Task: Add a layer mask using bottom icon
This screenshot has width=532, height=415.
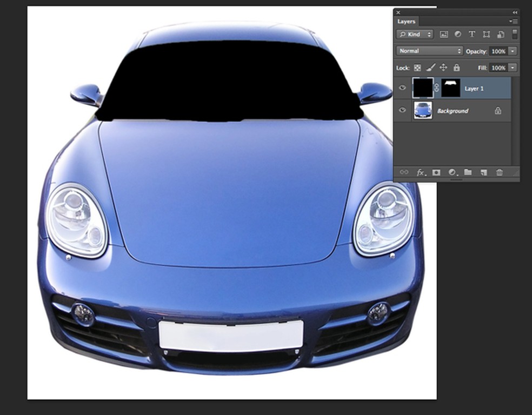Action: click(436, 172)
